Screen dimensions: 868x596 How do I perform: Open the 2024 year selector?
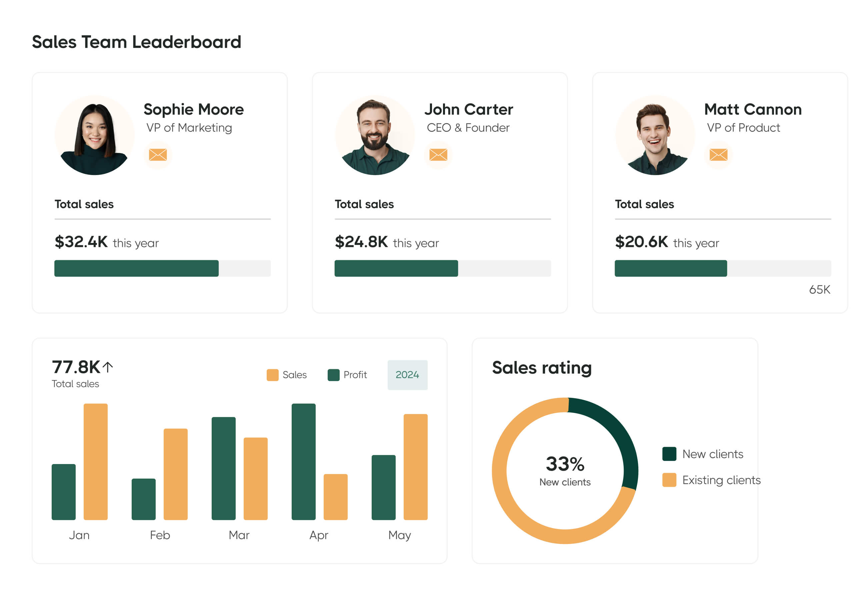407,375
